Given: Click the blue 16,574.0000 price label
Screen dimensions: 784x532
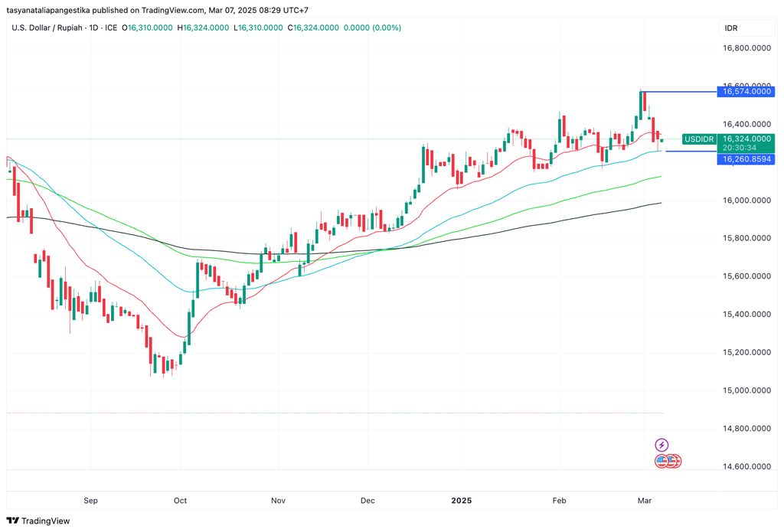Looking at the screenshot, I should click(746, 92).
